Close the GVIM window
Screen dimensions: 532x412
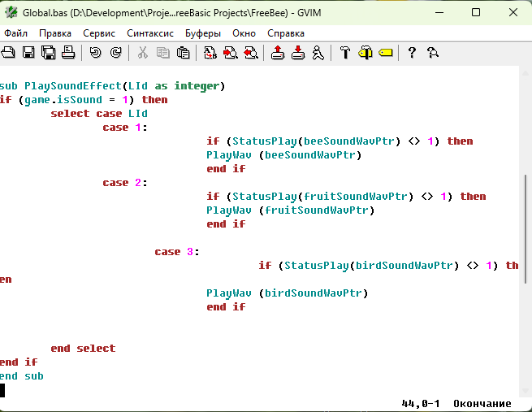(x=513, y=12)
